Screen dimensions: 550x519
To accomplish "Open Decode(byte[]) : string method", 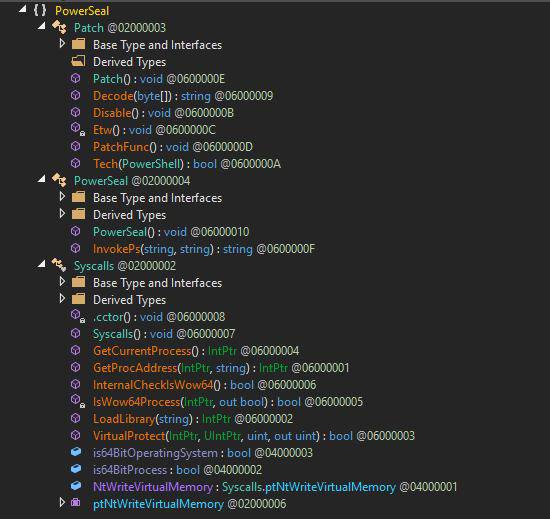I will point(183,96).
